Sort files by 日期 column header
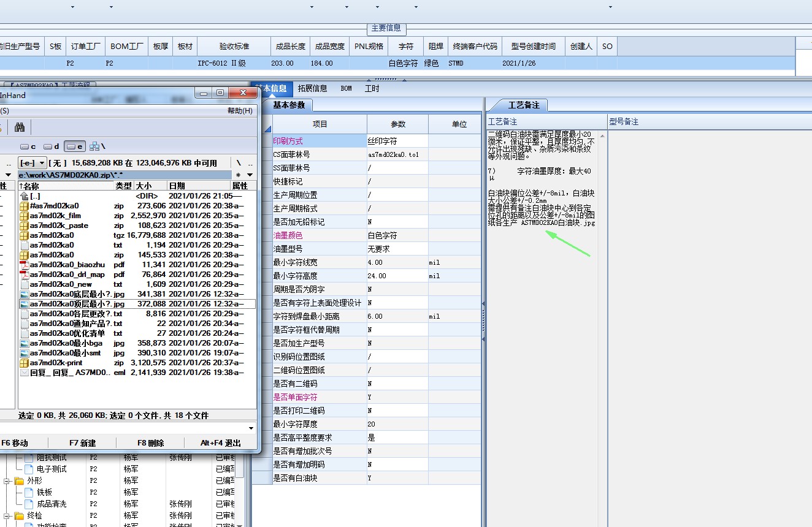This screenshot has height=527, width=812. (199, 186)
